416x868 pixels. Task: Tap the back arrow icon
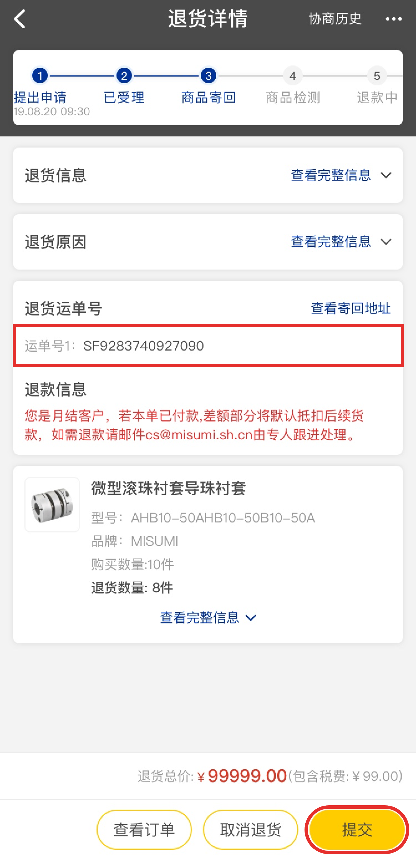point(19,19)
